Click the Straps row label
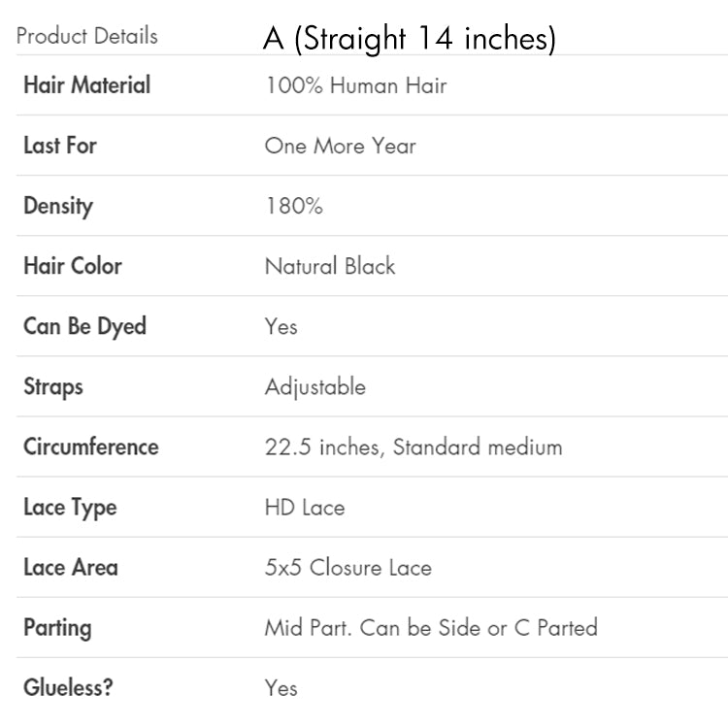This screenshot has height=728, width=728. (53, 386)
